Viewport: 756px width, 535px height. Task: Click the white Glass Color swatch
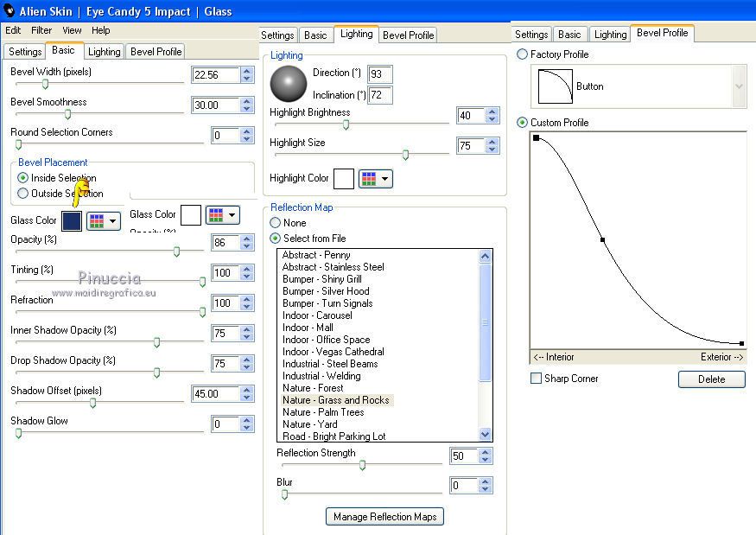point(191,215)
